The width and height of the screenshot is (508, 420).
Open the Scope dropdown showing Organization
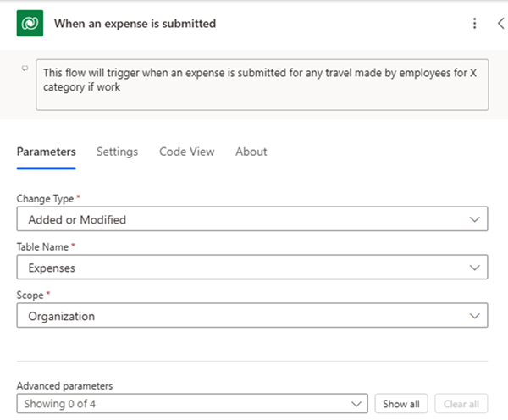tap(252, 316)
